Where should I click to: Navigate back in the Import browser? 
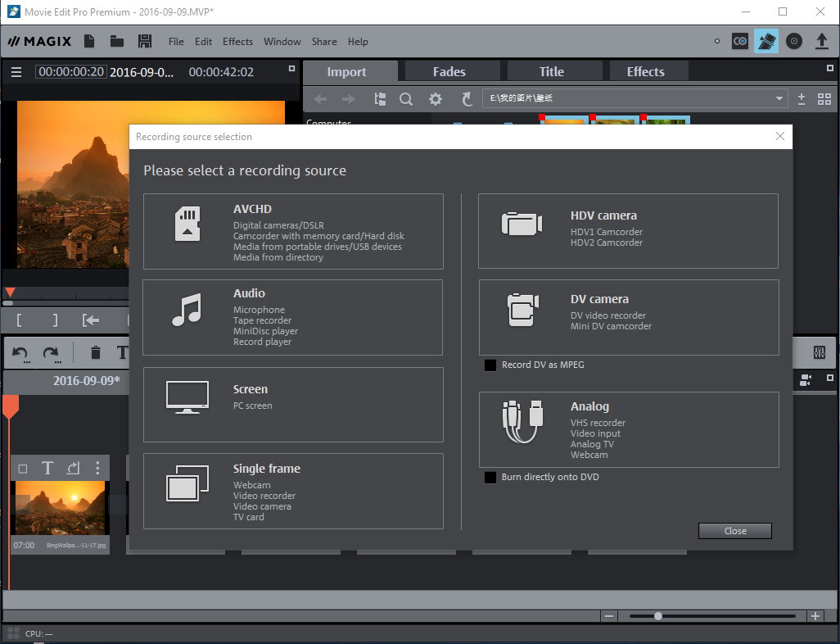point(320,99)
